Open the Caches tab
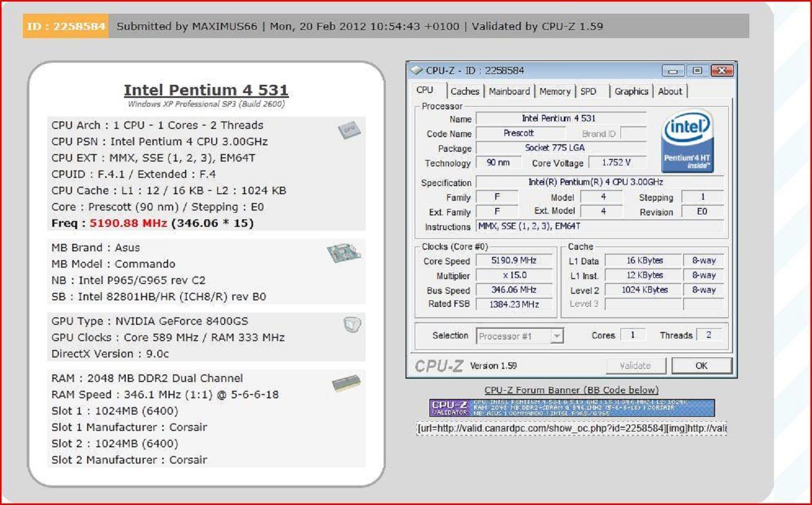The image size is (812, 505). click(x=465, y=91)
